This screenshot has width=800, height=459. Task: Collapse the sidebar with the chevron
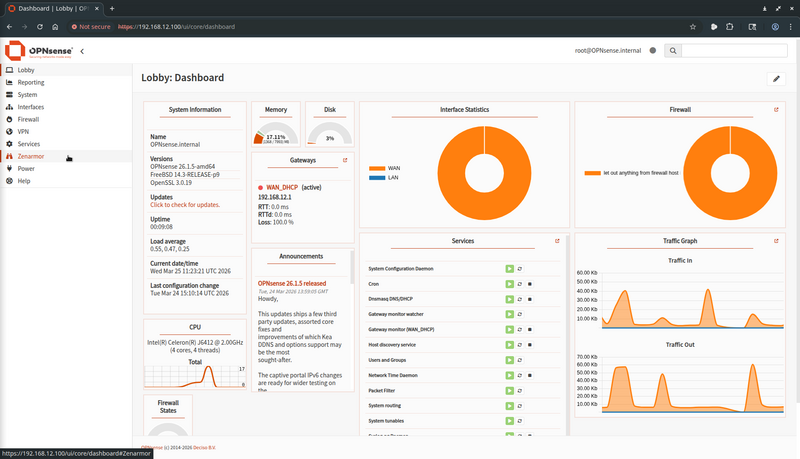click(82, 51)
